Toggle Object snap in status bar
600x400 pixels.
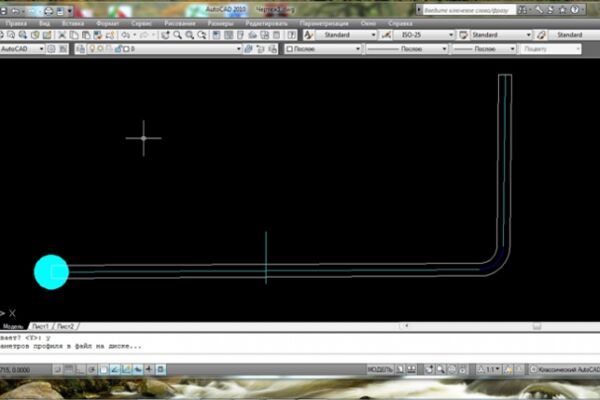point(103,369)
